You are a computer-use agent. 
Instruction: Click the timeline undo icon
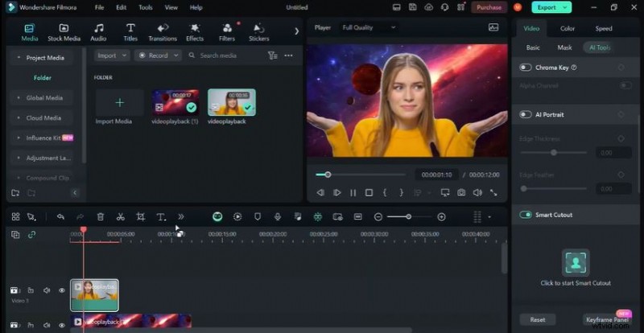pyautogui.click(x=61, y=217)
